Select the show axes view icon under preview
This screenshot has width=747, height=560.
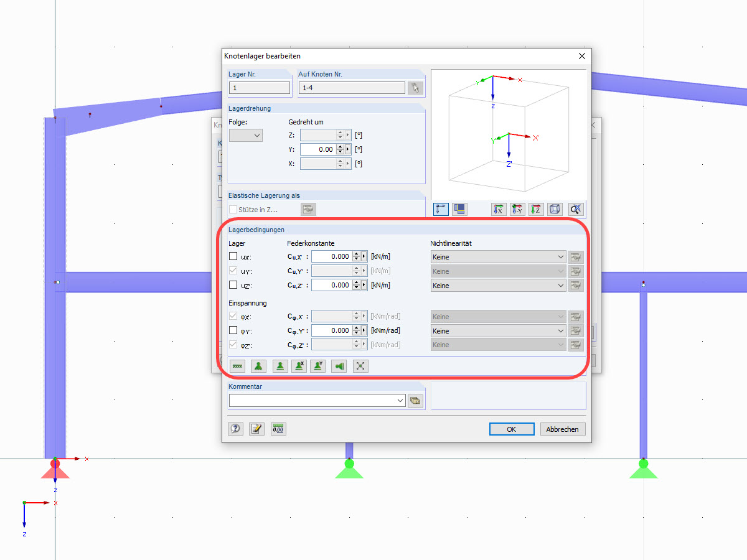coord(441,209)
